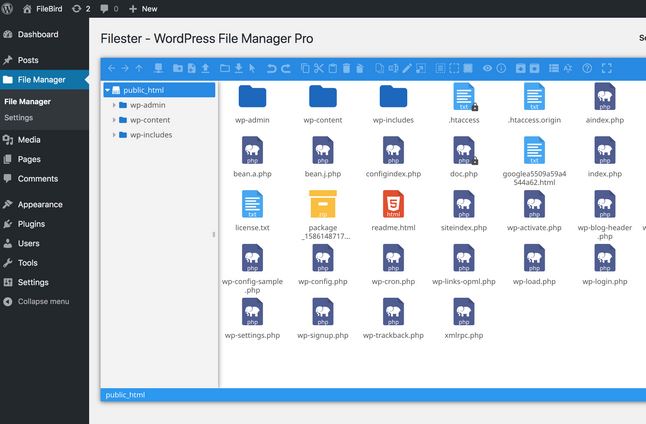Viewport: 646px width, 424px height.
Task: Click the extract archive toolbar icon
Action: coord(520,68)
